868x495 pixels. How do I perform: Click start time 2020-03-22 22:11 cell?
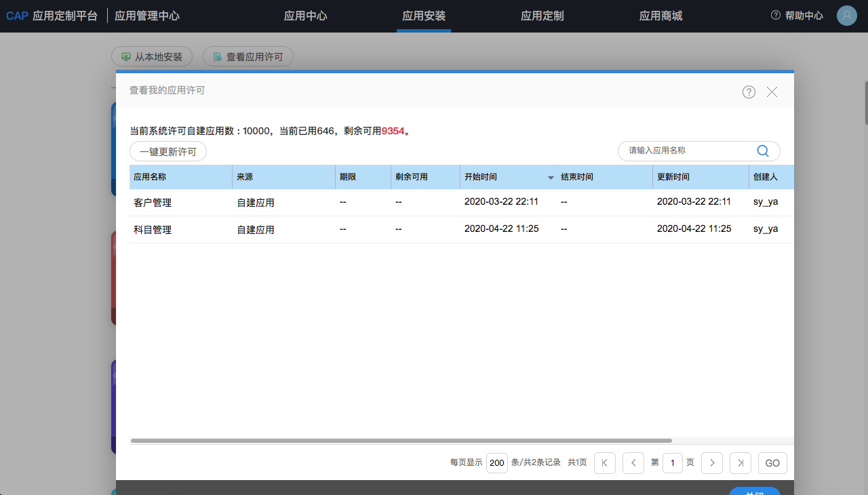(501, 201)
